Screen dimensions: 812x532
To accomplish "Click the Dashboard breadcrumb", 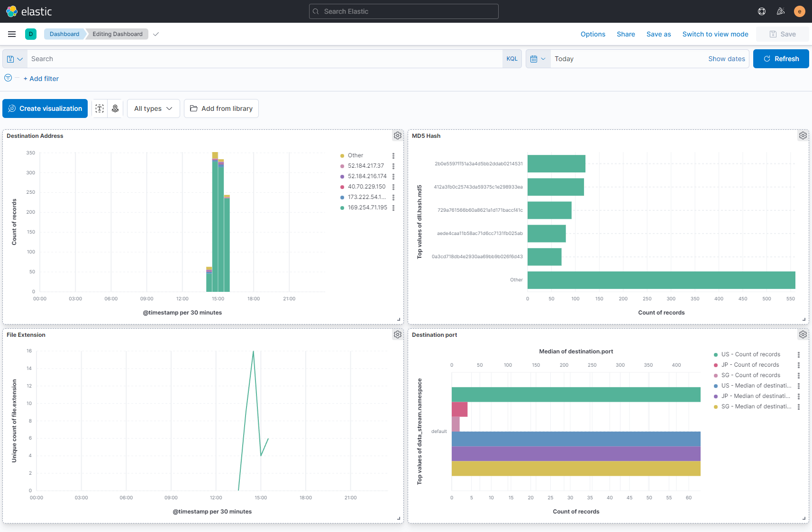I will pyautogui.click(x=64, y=34).
